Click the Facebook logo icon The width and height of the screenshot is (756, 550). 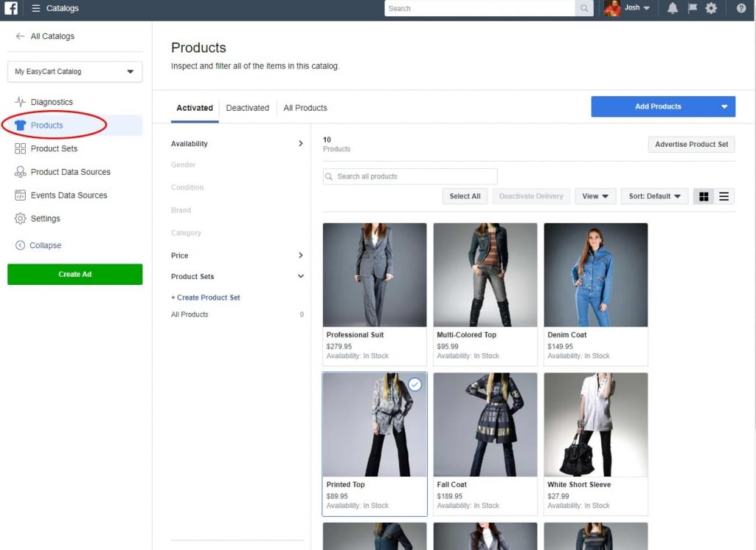11,9
